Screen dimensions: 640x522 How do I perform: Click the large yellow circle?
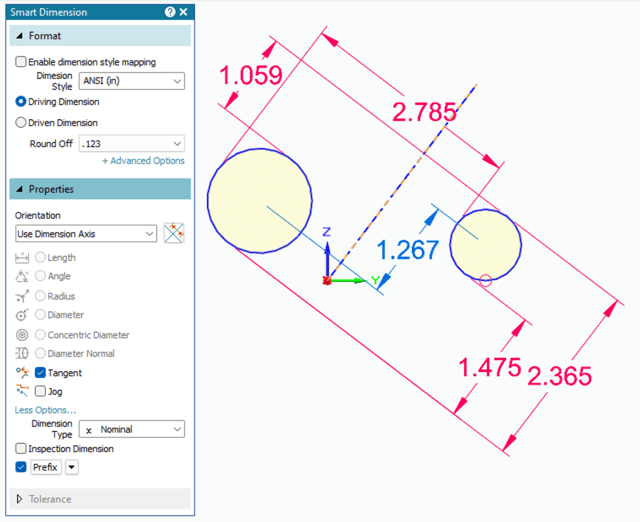coord(260,200)
